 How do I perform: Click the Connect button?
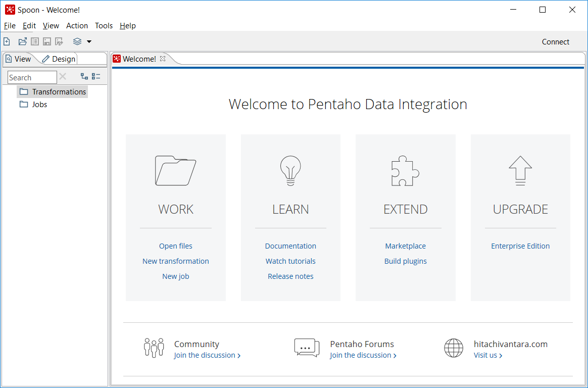point(555,42)
